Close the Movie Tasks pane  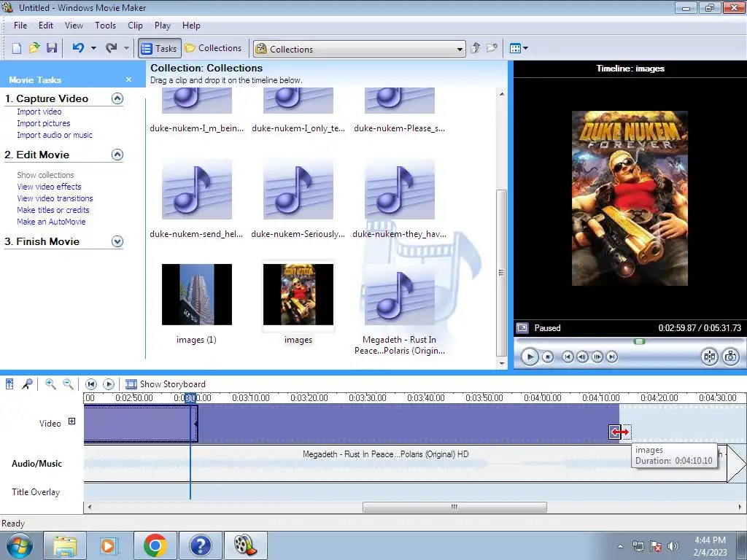128,79
